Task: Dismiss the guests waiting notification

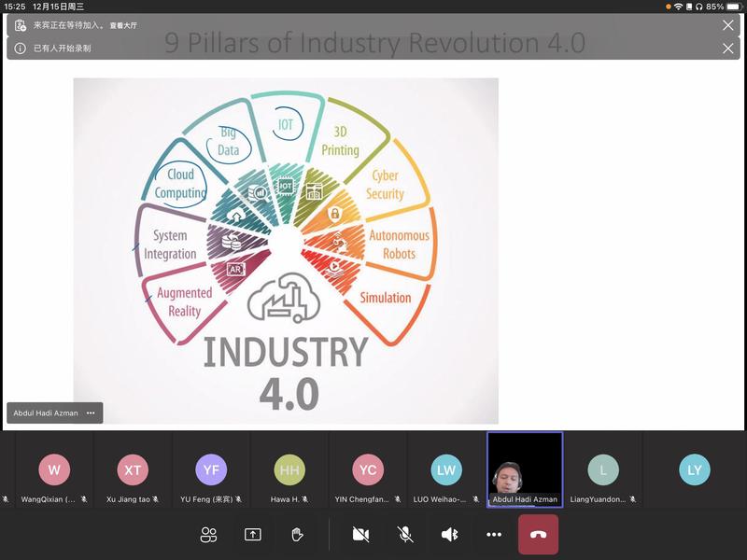Action: pos(727,25)
